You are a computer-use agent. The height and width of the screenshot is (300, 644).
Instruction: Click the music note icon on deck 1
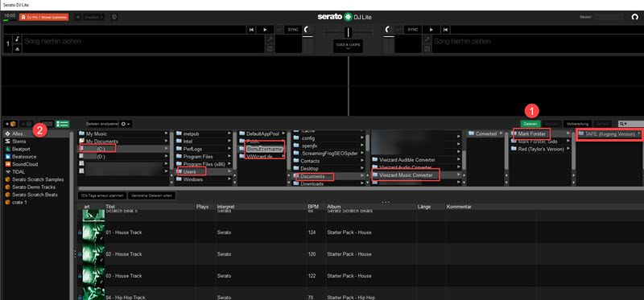17,39
